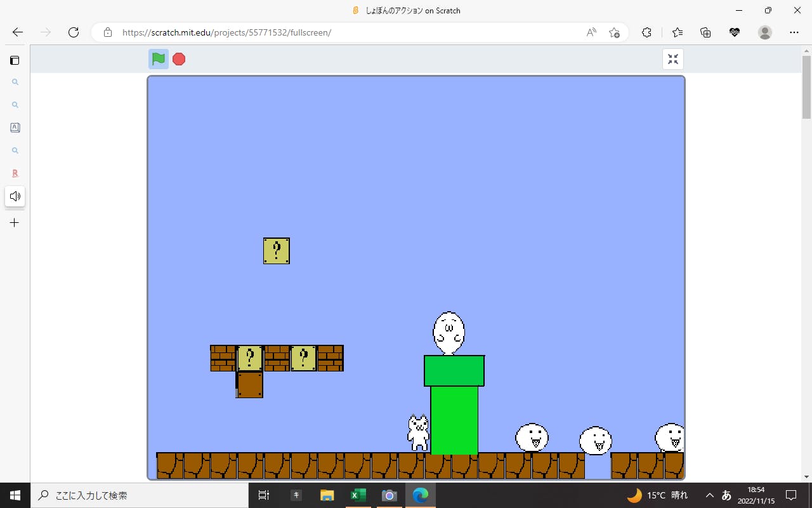The width and height of the screenshot is (812, 508).
Task: Exit fullscreen mode with the shrink icon
Action: 673,59
